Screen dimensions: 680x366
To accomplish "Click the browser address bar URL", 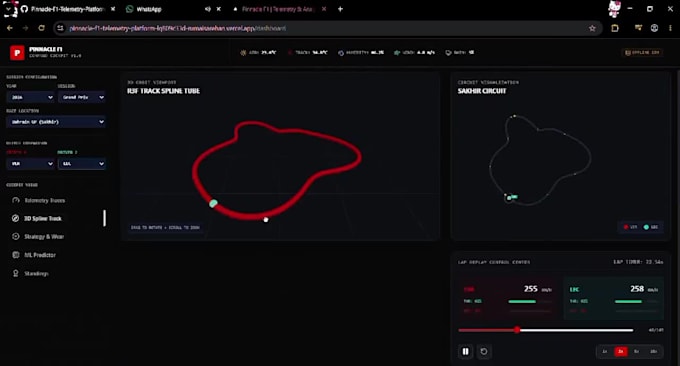I will click(178, 28).
